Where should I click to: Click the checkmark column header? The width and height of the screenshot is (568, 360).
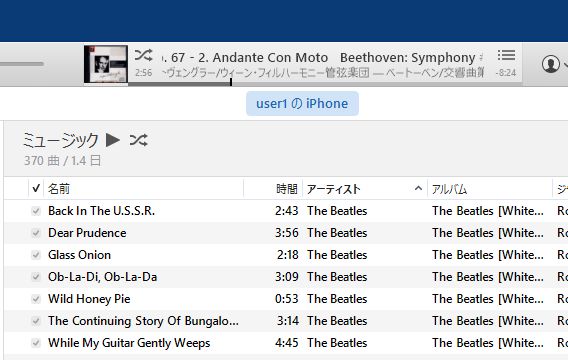tap(36, 188)
